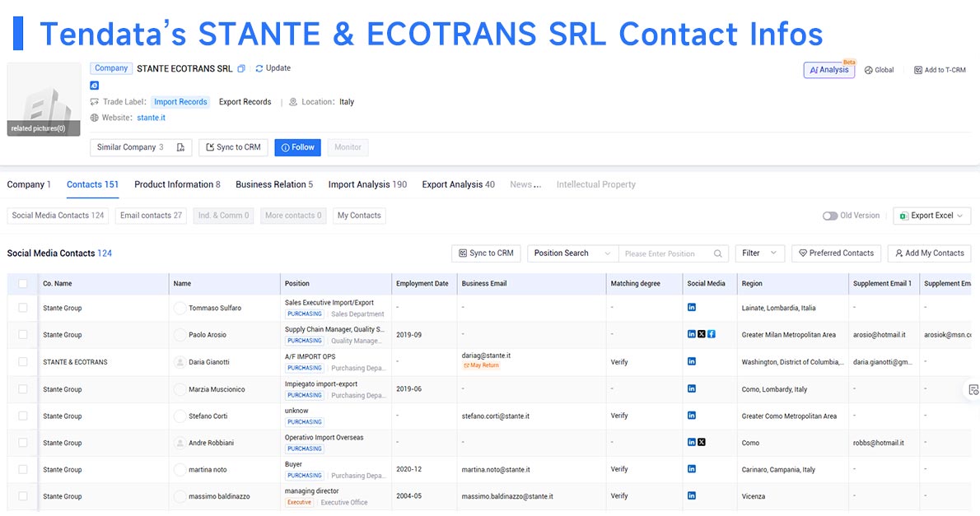Click the Verify link in Daria Gianotti row
The image size is (980, 516).
pyautogui.click(x=619, y=362)
